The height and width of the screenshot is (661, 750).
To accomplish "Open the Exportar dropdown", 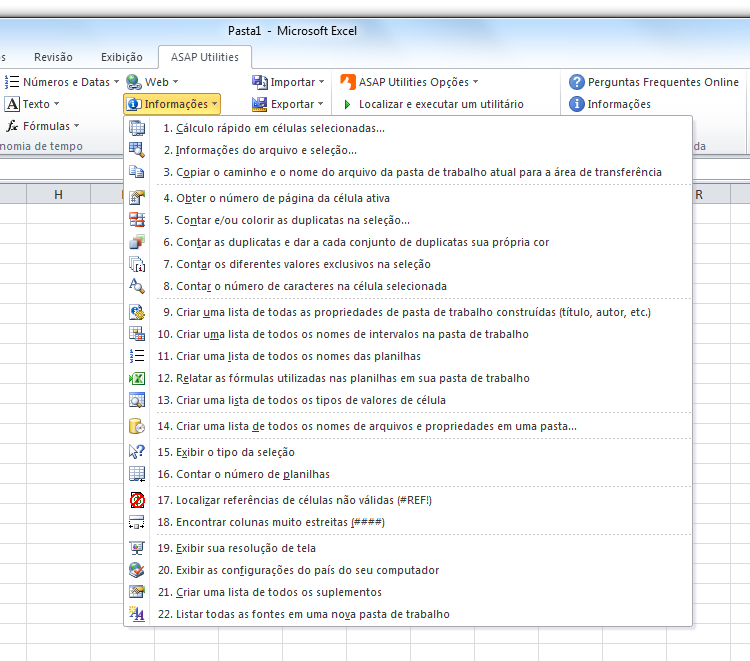I will coord(288,104).
